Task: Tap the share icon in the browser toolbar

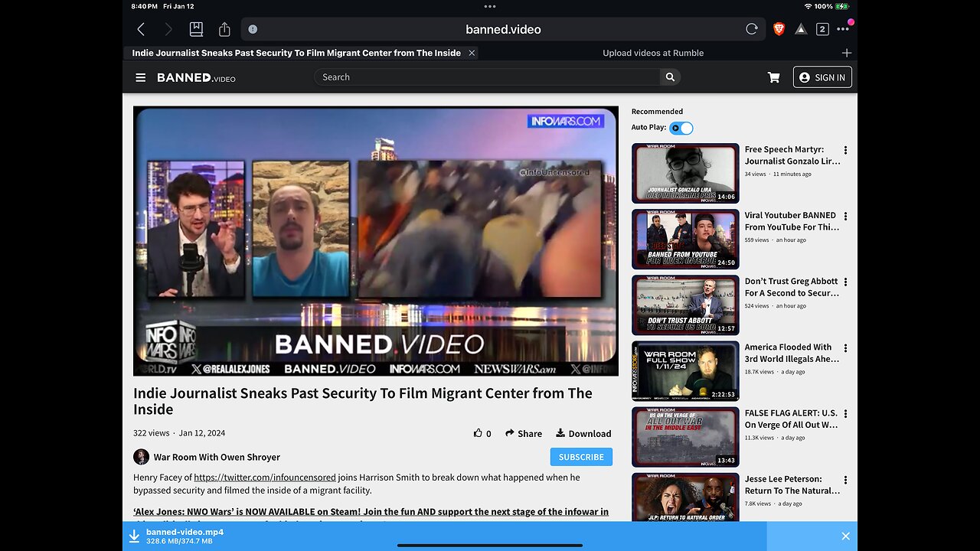Action: pos(224,29)
